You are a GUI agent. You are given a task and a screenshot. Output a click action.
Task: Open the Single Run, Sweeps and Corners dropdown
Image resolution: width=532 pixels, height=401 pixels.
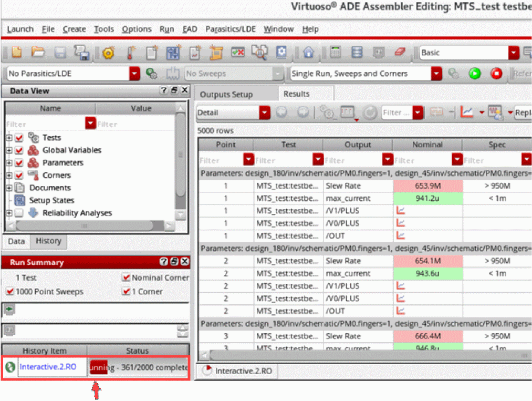pos(436,74)
